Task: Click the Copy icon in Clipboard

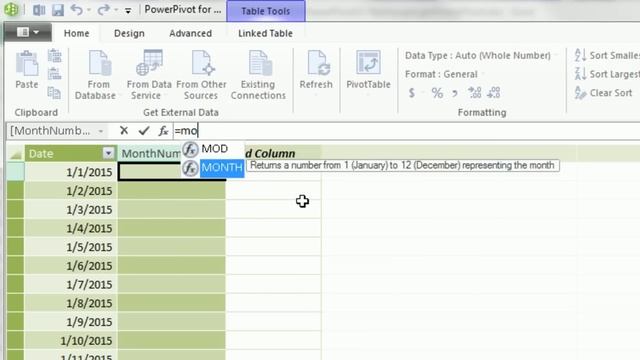Action: coord(54,93)
